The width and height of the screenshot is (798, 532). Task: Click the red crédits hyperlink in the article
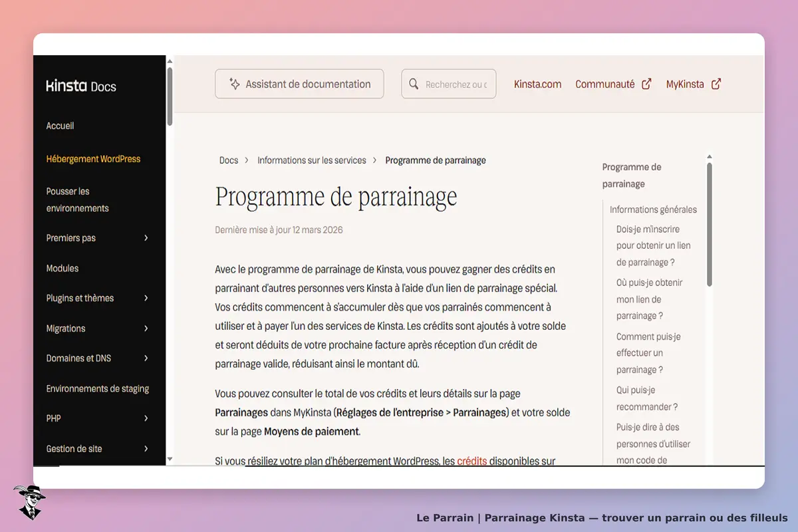coord(472,461)
